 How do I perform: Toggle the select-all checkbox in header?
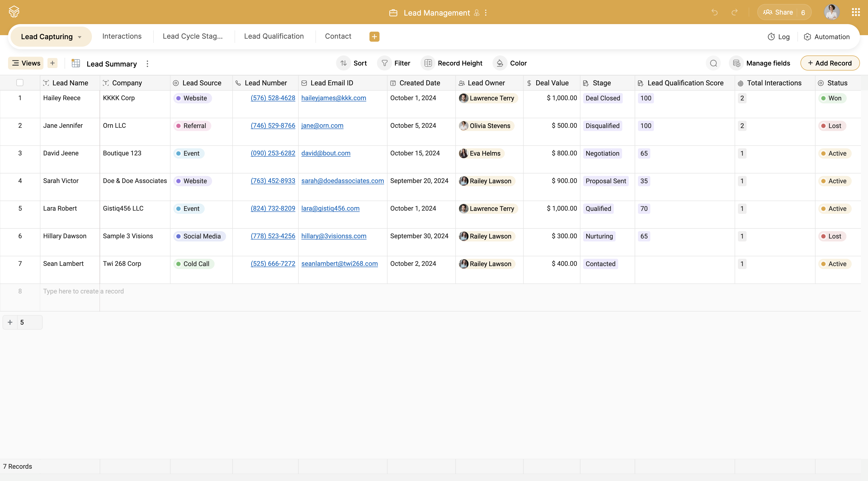pos(20,83)
